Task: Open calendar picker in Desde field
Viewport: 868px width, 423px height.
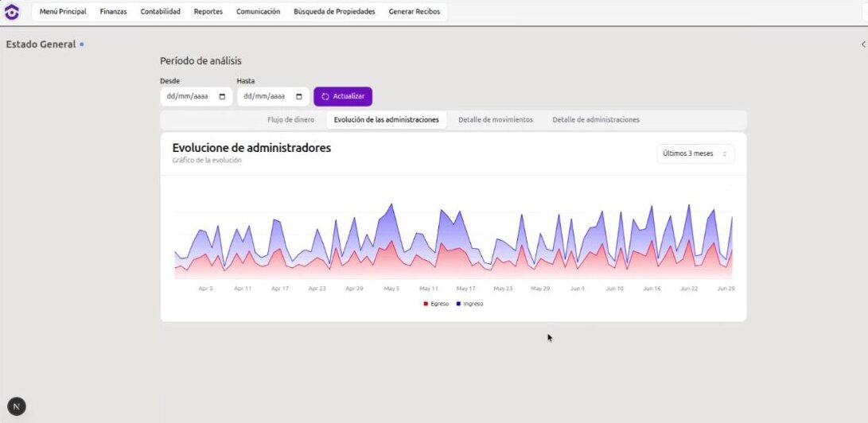Action: click(222, 96)
